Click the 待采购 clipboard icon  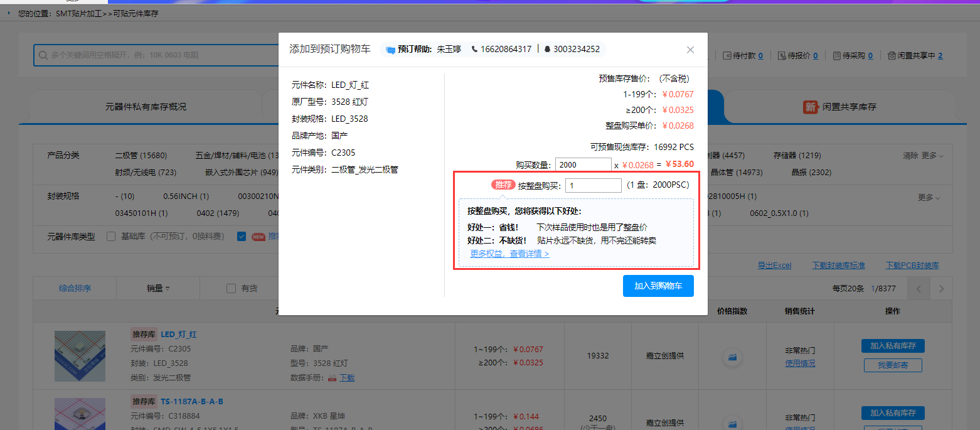pyautogui.click(x=837, y=56)
